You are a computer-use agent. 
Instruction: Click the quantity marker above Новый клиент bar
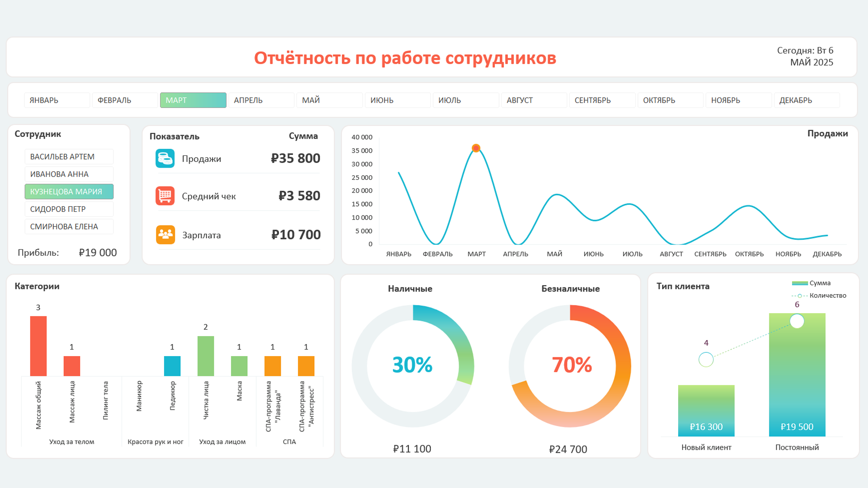[x=706, y=360]
